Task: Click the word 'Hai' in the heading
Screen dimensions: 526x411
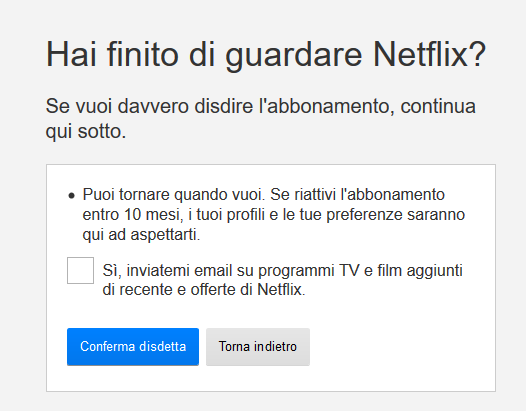Action: tap(71, 54)
